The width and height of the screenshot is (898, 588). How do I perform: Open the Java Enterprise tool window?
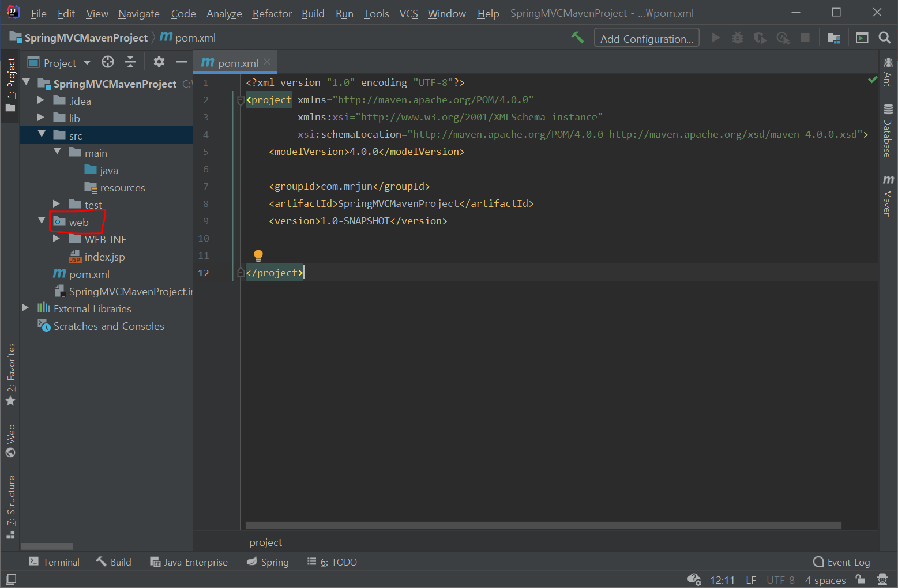189,561
